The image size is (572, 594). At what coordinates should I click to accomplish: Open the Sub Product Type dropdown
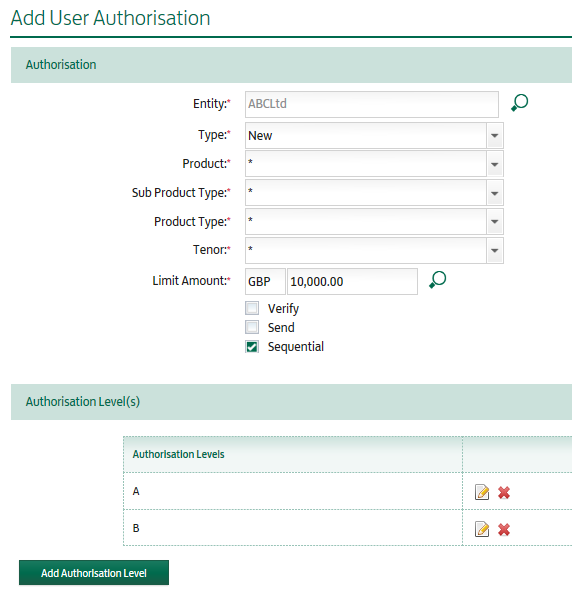click(x=495, y=193)
